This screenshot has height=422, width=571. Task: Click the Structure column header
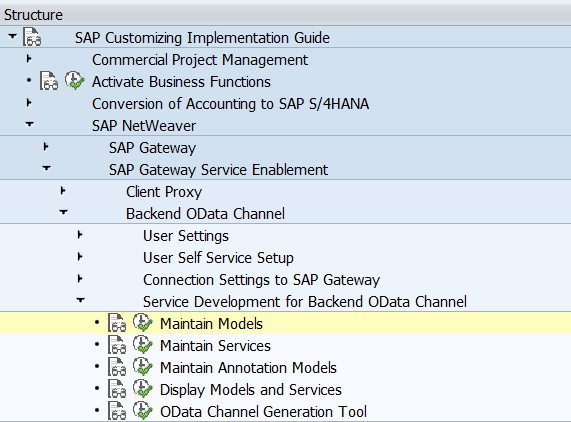(33, 15)
